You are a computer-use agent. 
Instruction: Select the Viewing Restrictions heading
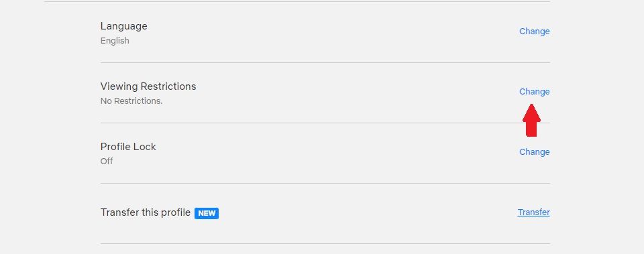coord(148,86)
